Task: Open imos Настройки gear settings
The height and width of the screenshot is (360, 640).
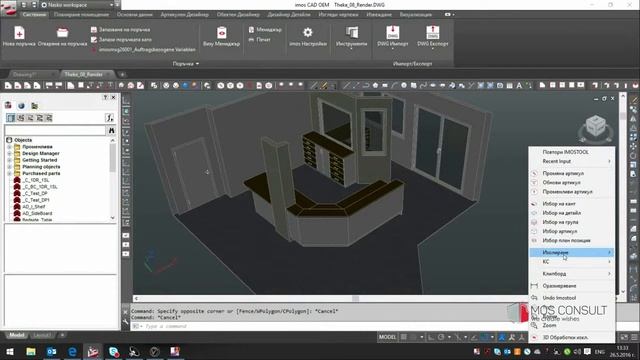Action: [308, 36]
